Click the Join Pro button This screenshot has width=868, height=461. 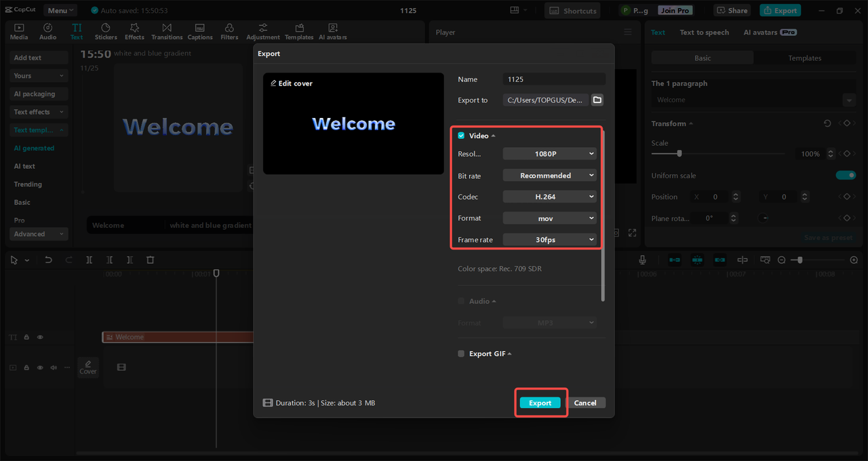675,10
